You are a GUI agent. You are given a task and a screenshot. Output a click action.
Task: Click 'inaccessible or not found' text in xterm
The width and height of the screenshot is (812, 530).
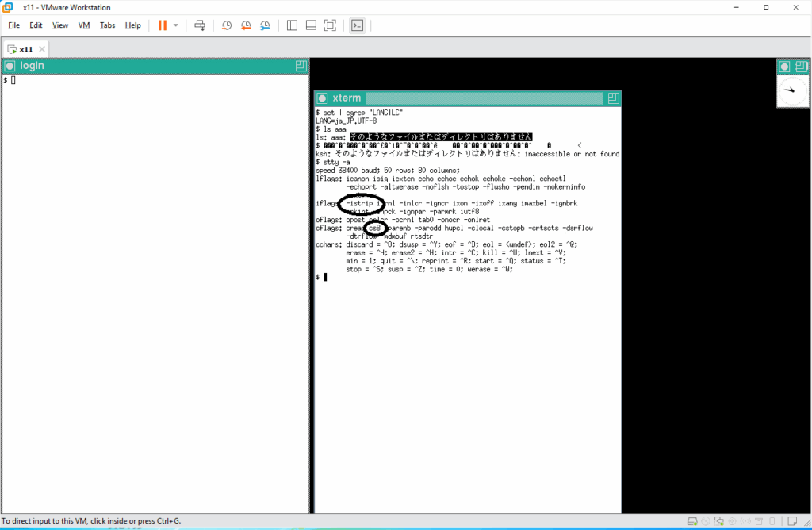pos(573,154)
